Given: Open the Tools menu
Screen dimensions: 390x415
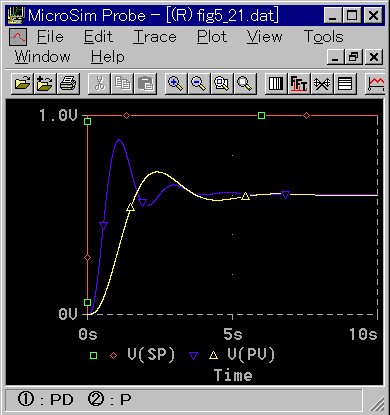Looking at the screenshot, I should coord(324,37).
